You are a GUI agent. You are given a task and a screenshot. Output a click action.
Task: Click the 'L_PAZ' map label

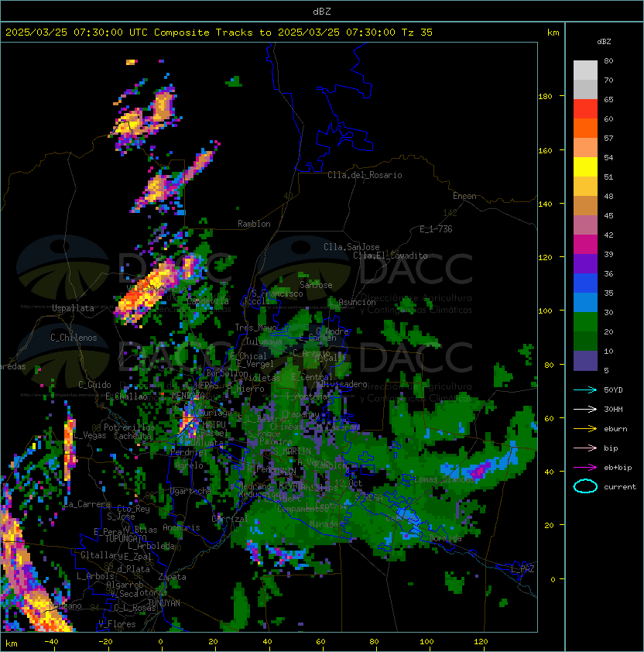pyautogui.click(x=522, y=568)
